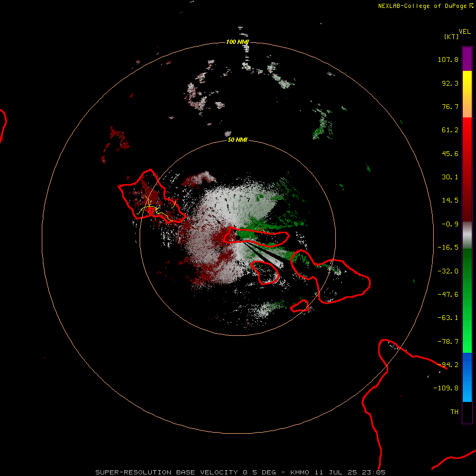Click the 14.5 velocity scale value

[x=450, y=200]
